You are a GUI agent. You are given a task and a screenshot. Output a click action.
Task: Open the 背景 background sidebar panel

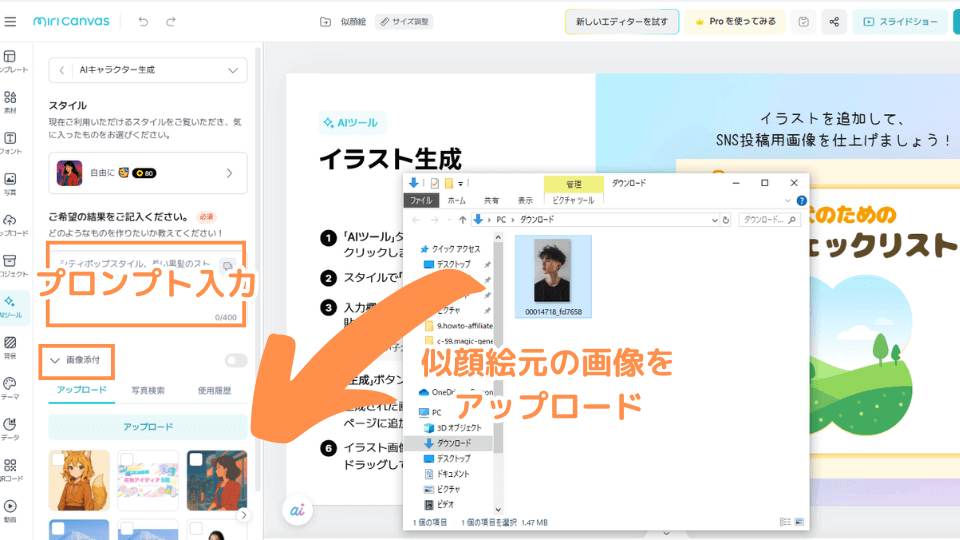pos(10,347)
